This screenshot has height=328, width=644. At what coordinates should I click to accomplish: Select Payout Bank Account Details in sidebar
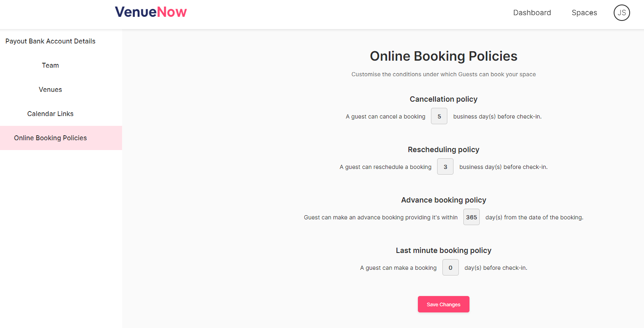coord(50,41)
